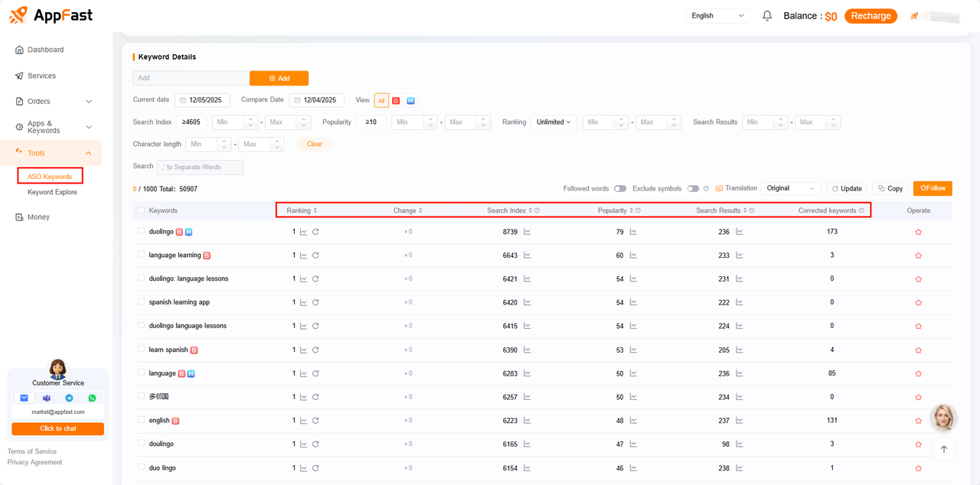Click the WhatsApp customer service icon

(x=93, y=398)
